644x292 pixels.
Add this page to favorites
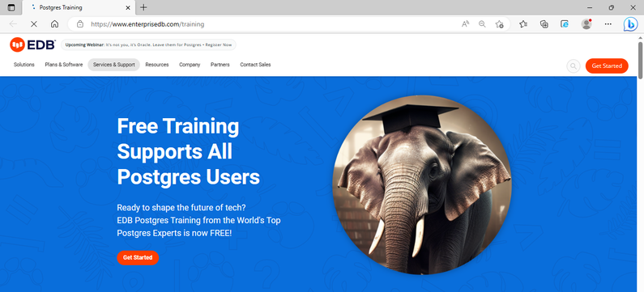500,24
